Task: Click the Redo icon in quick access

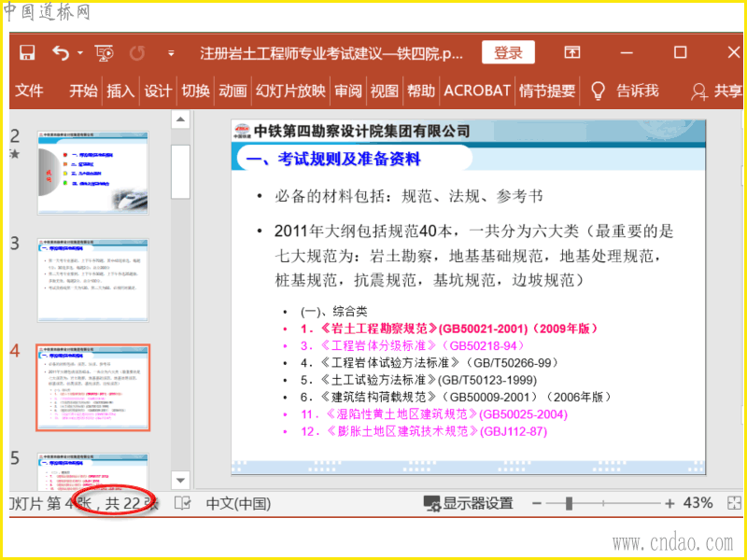Action: [137, 53]
